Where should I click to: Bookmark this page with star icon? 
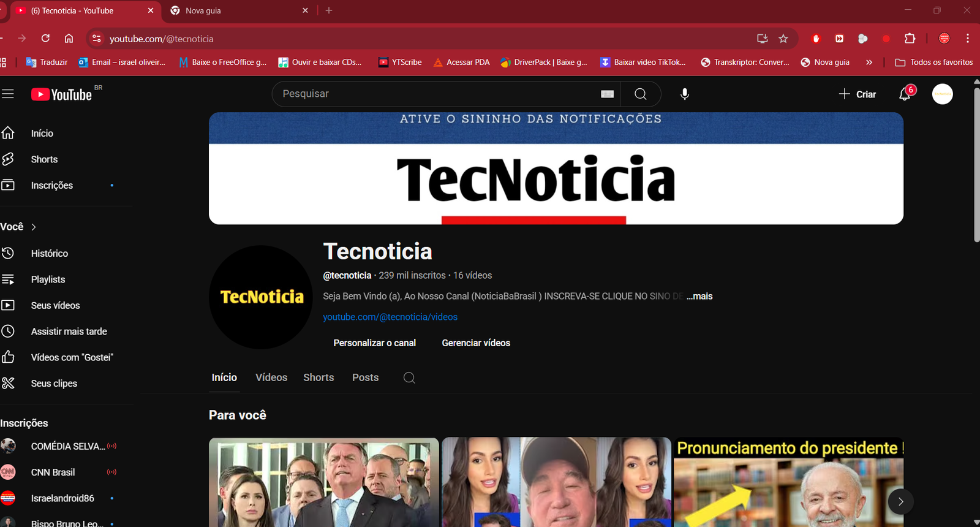783,39
